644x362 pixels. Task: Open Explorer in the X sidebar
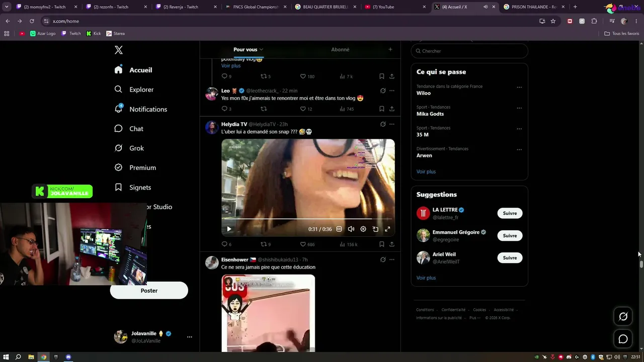[x=134, y=89]
